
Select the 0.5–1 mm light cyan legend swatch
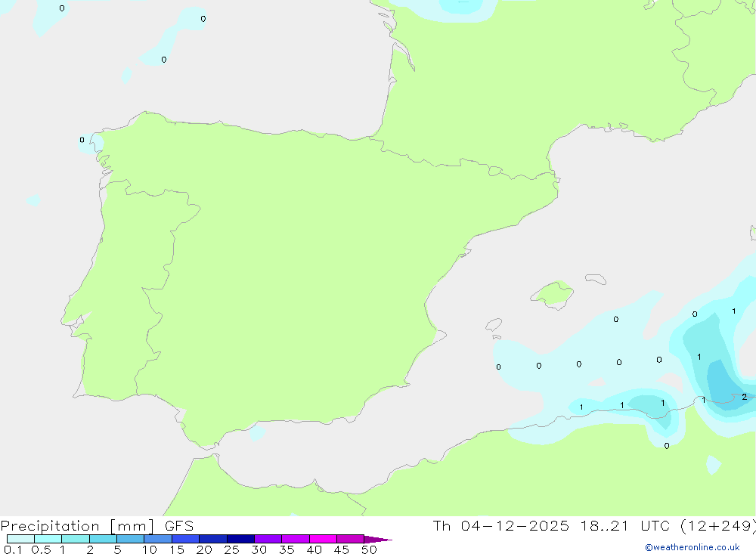pos(48,539)
